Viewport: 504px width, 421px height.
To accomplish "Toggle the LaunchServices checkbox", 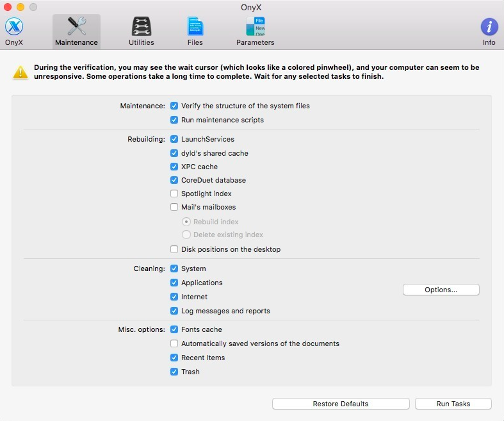I will (174, 139).
